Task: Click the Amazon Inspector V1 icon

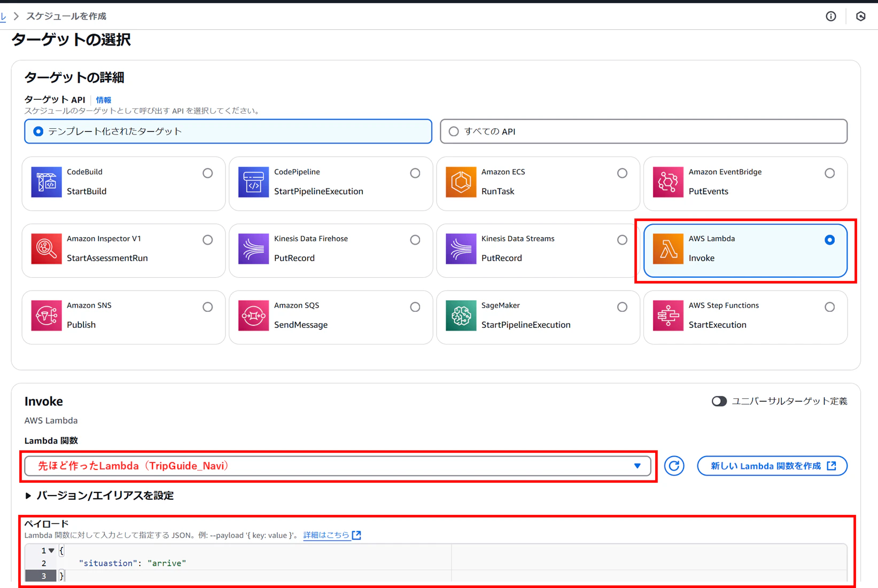Action: coord(46,249)
